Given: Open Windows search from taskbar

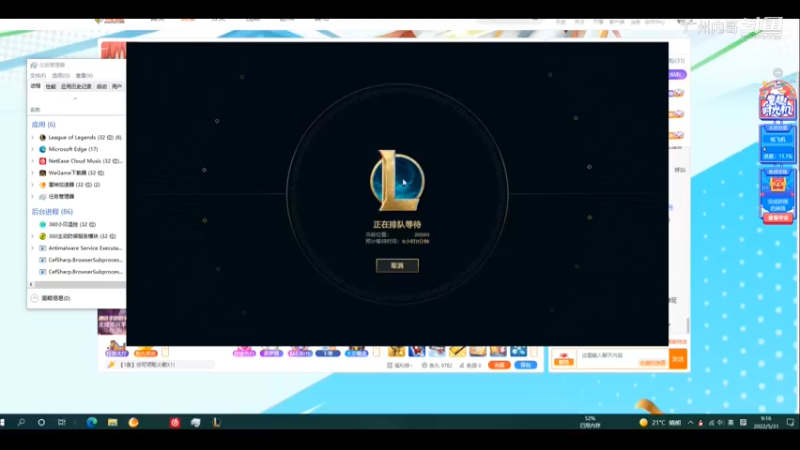Looking at the screenshot, I should click(21, 422).
